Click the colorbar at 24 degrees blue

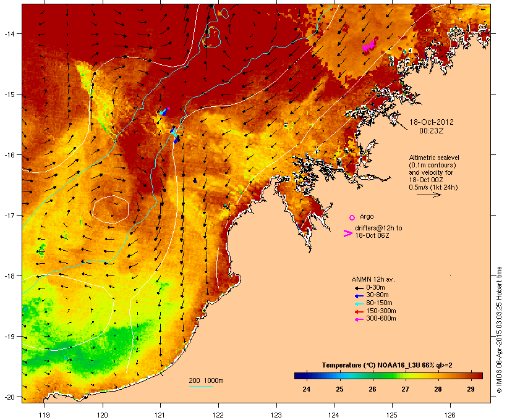click(307, 376)
